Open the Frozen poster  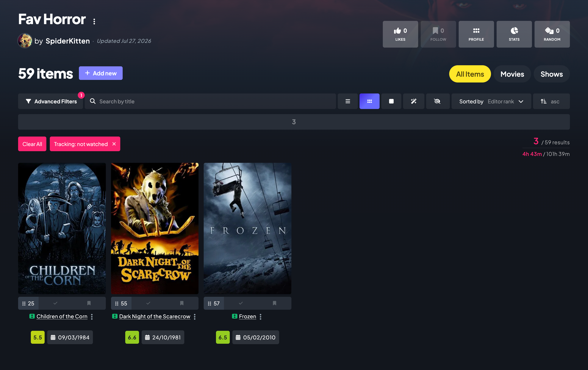(x=248, y=229)
